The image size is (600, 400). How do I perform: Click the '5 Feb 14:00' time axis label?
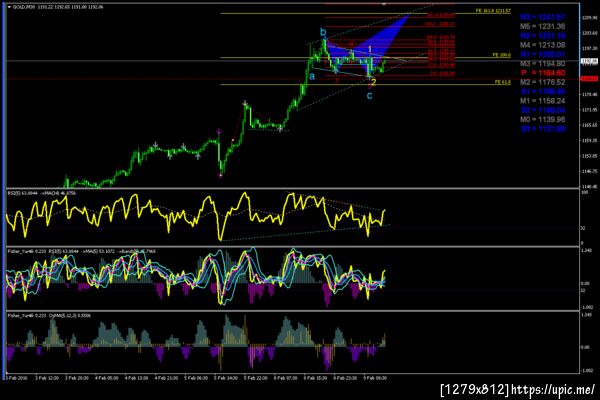pyautogui.click(x=225, y=378)
